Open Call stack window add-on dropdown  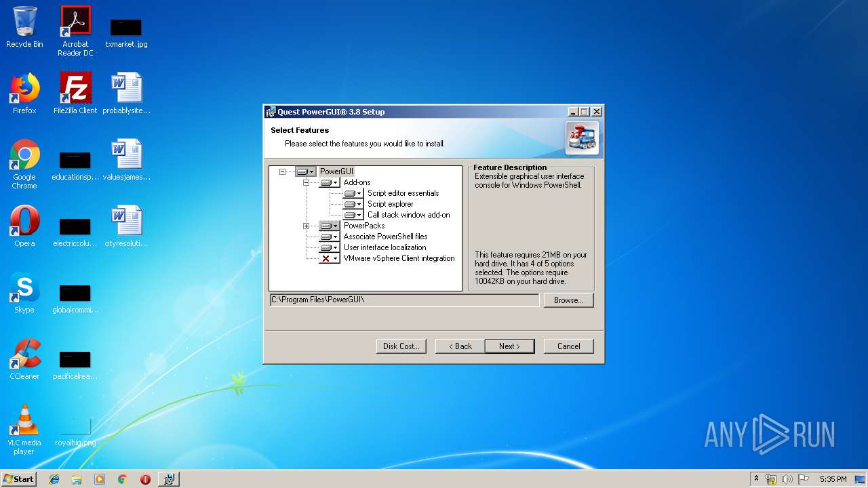pyautogui.click(x=353, y=215)
